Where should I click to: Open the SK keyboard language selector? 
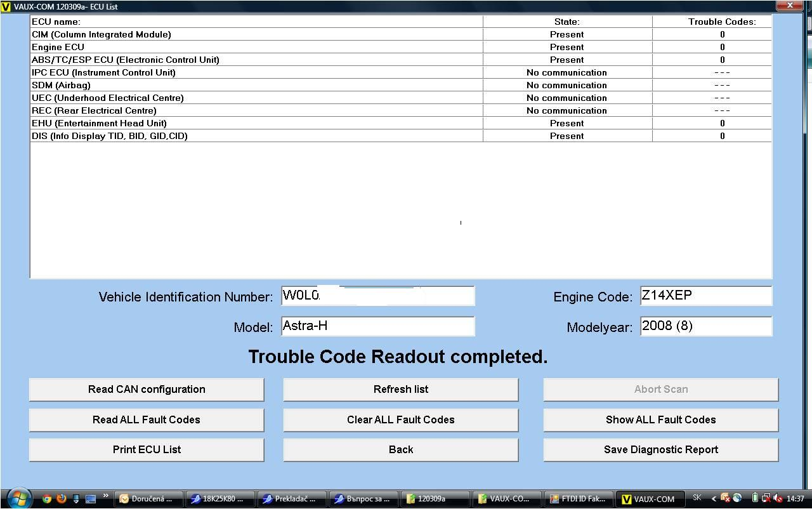697,498
